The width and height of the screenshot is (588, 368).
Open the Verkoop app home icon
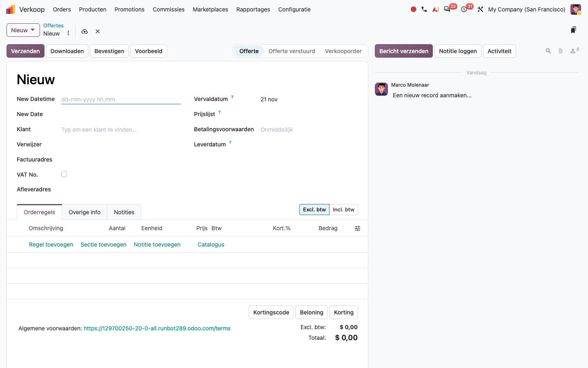pyautogui.click(x=11, y=9)
